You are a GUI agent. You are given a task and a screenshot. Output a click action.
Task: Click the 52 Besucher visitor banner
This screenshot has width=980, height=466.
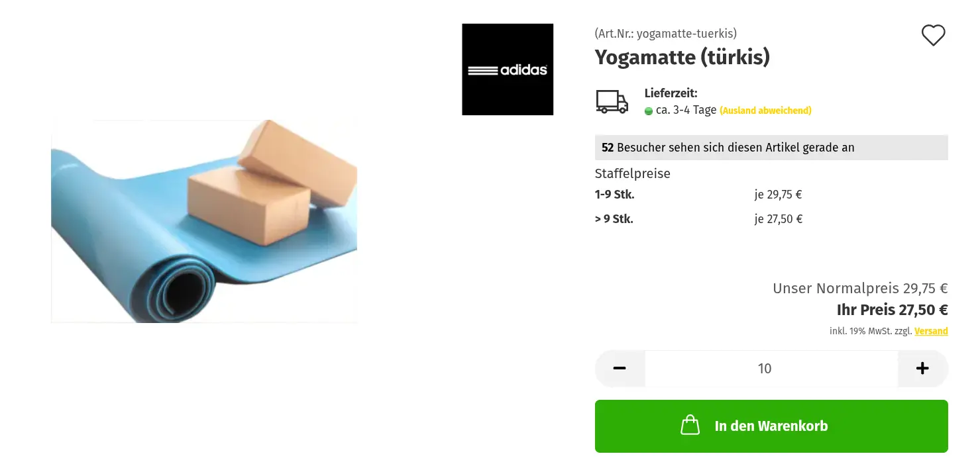(x=771, y=148)
